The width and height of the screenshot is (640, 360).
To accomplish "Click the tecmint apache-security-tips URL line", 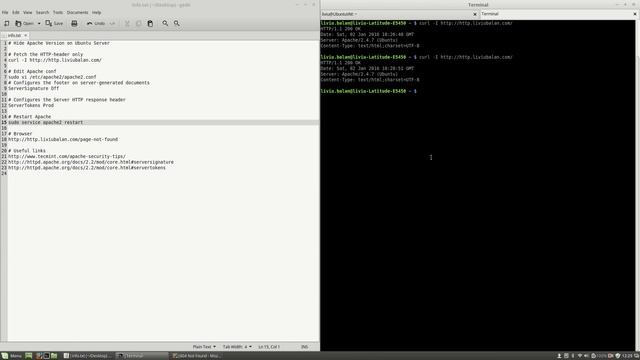I will pos(67,156).
